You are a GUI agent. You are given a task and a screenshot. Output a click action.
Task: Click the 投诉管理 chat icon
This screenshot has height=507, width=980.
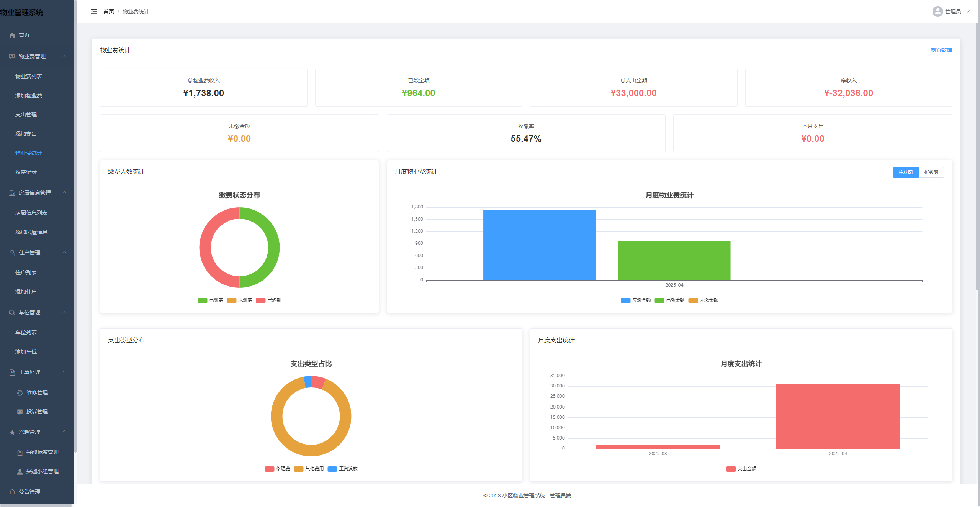20,412
